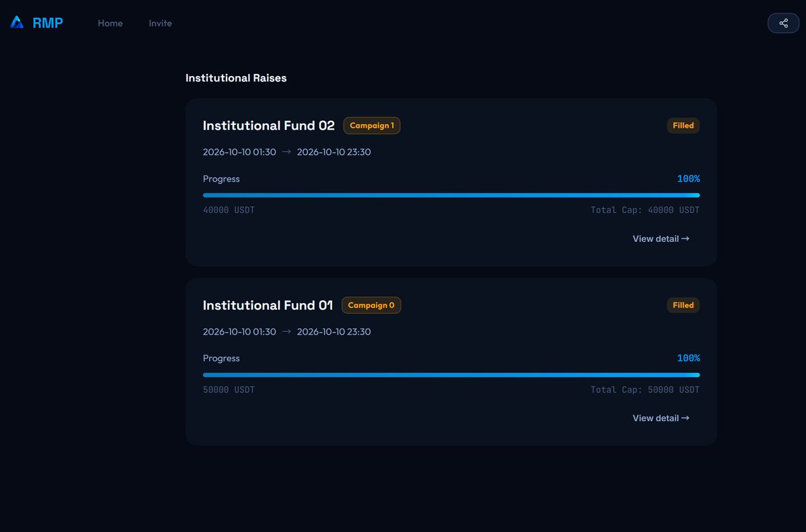This screenshot has width=806, height=532.
Task: View detail of Institutional Fund 01
Action: (x=661, y=418)
